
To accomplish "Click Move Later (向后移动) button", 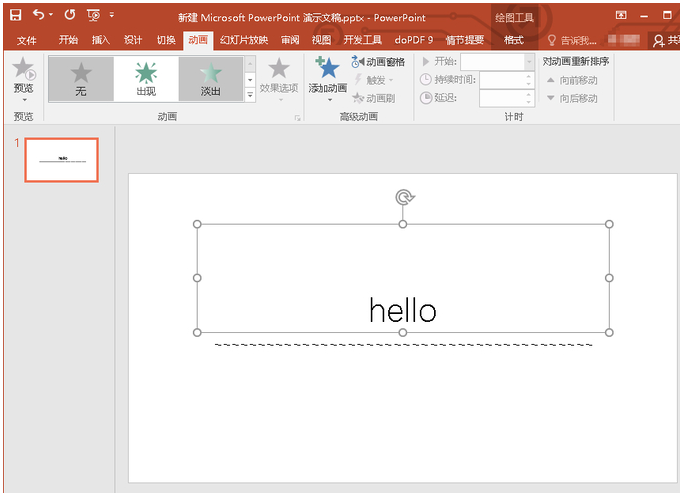I will point(572,98).
